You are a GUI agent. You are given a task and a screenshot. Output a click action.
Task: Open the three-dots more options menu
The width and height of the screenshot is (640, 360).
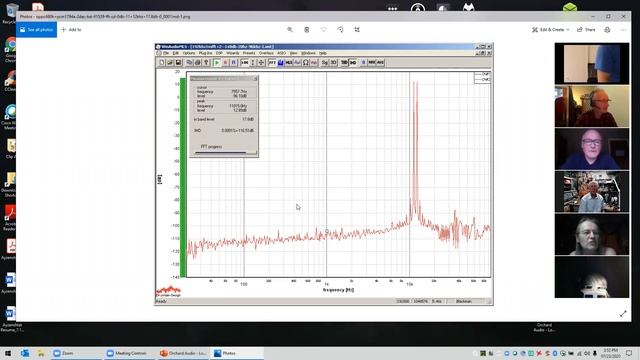(623, 30)
